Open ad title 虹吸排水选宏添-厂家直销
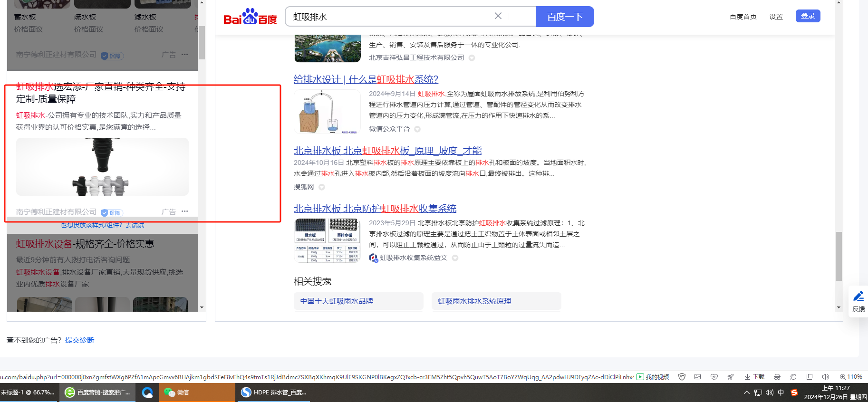Viewport: 868px width, 402px height. (x=101, y=93)
